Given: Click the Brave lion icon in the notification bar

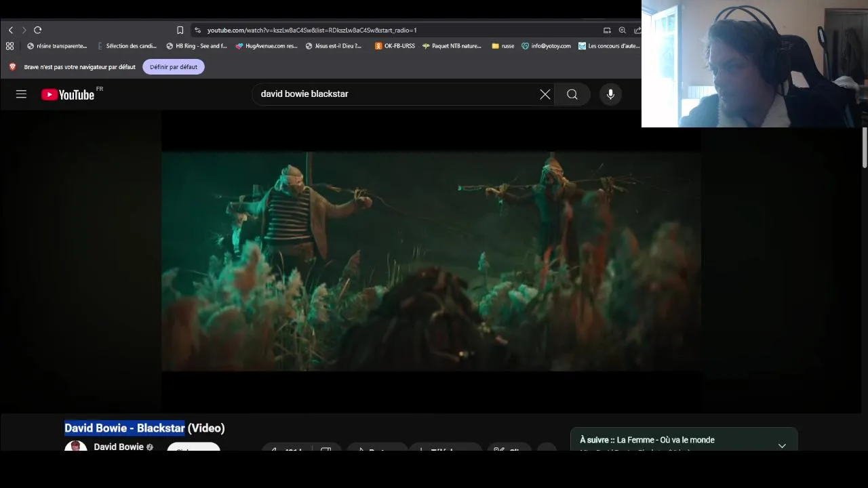Looking at the screenshot, I should pos(12,66).
